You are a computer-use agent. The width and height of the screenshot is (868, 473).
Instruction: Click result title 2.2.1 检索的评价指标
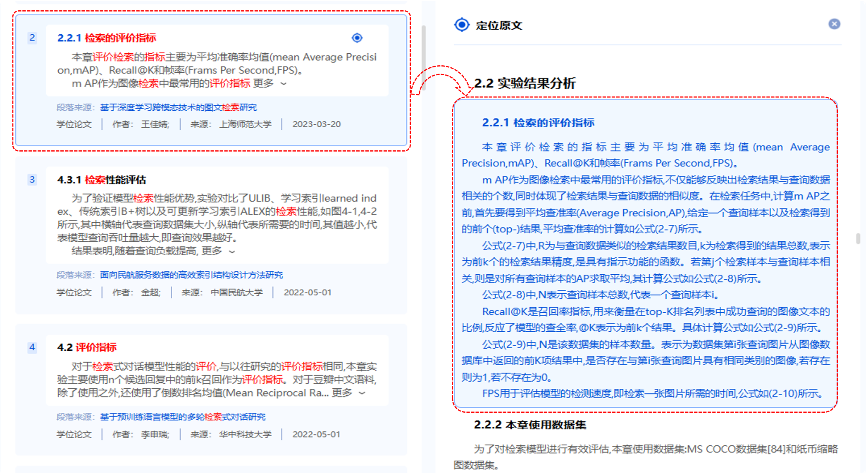(107, 38)
